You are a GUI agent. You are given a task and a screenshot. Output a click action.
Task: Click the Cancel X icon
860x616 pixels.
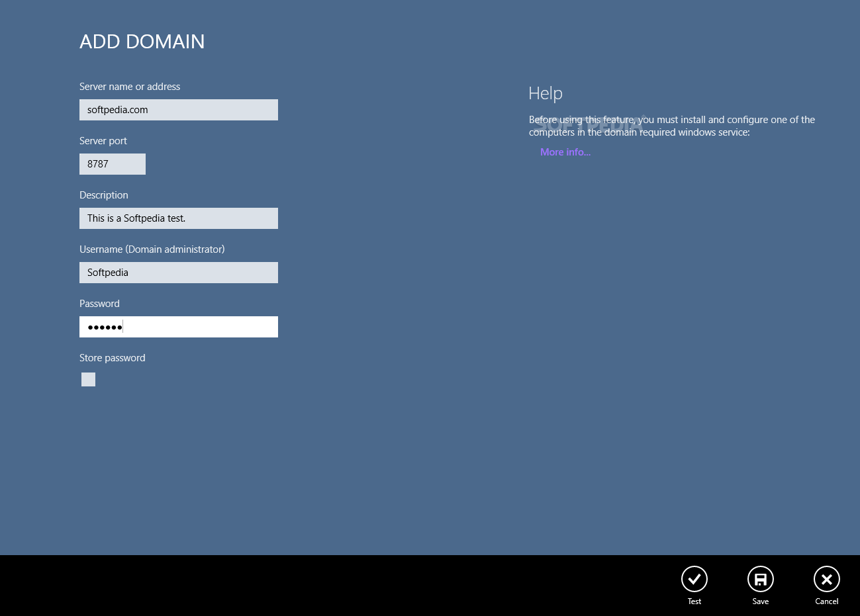point(826,579)
